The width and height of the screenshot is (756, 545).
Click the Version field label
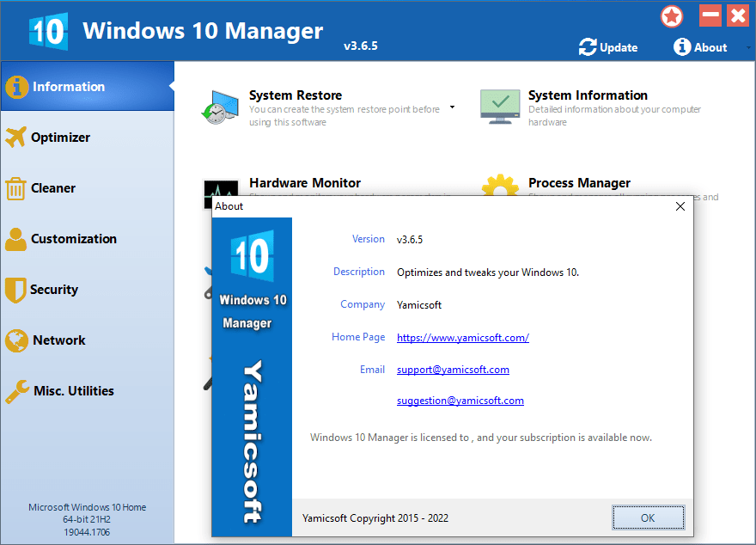[369, 239]
